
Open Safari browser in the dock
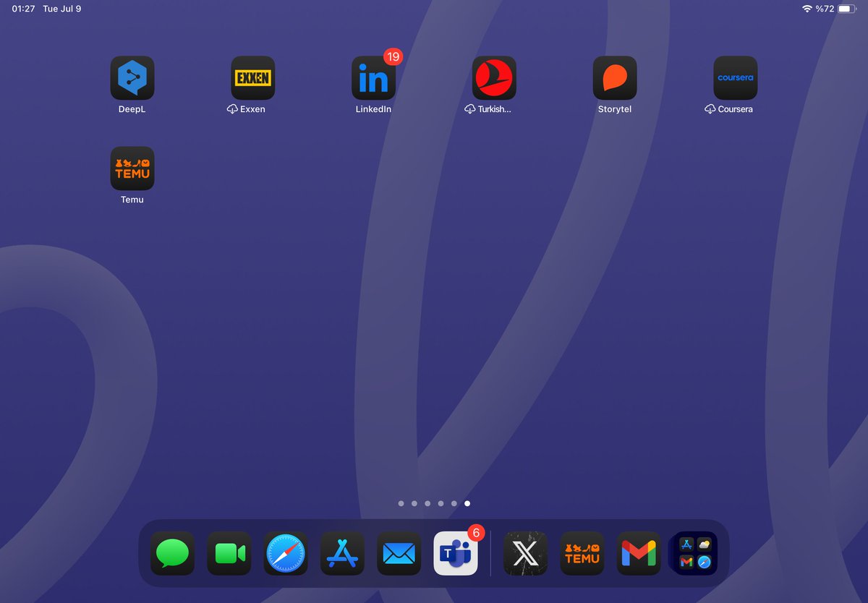pos(286,554)
